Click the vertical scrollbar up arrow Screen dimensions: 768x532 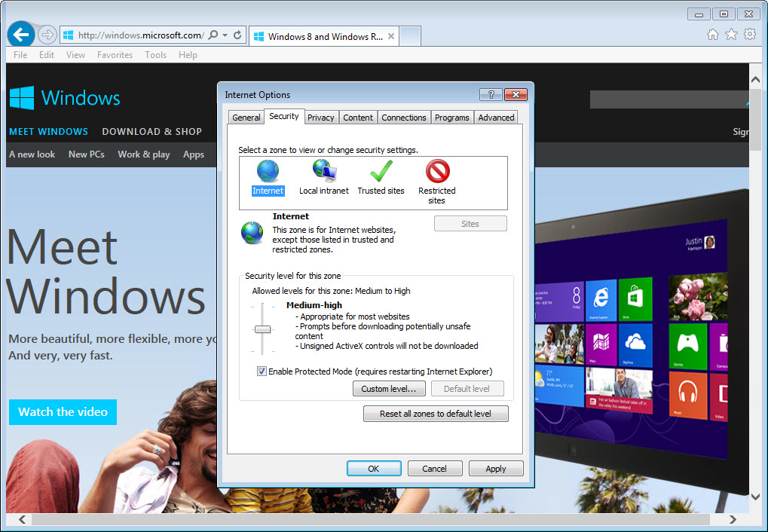click(755, 79)
